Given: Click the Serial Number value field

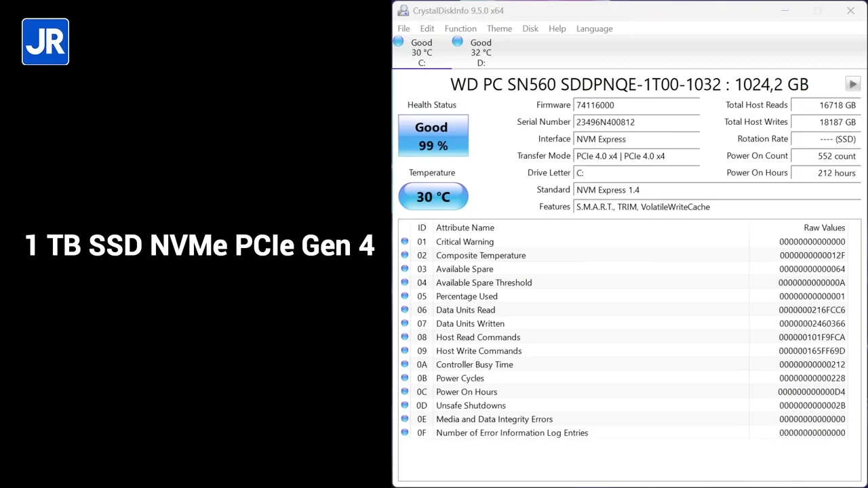Looking at the screenshot, I should click(637, 122).
